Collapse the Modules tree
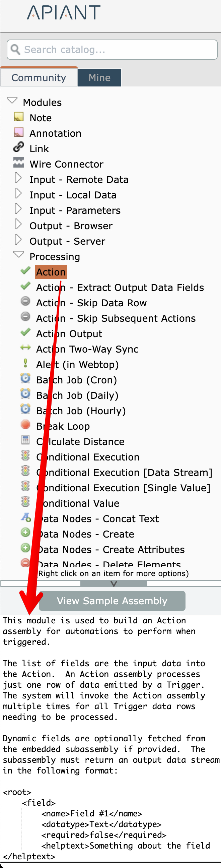This screenshot has height=868, width=221. point(12,101)
